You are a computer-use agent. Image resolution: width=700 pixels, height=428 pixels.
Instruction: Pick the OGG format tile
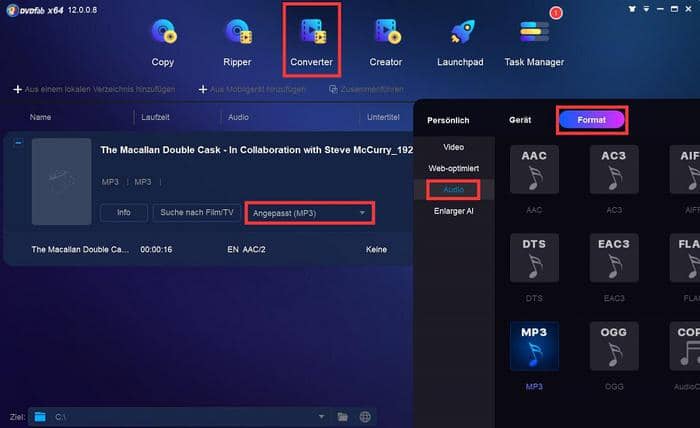[x=614, y=346]
